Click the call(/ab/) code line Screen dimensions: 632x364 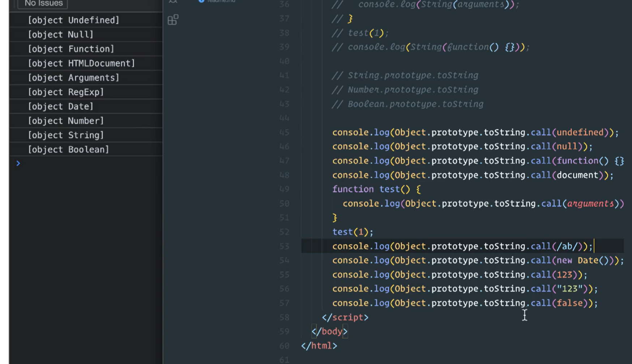462,246
